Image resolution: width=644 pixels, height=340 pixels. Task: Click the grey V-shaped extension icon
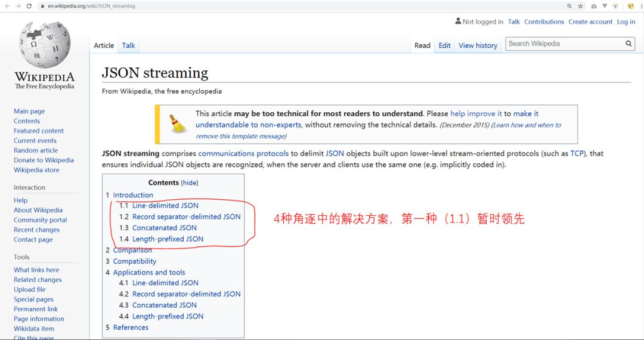pos(605,6)
